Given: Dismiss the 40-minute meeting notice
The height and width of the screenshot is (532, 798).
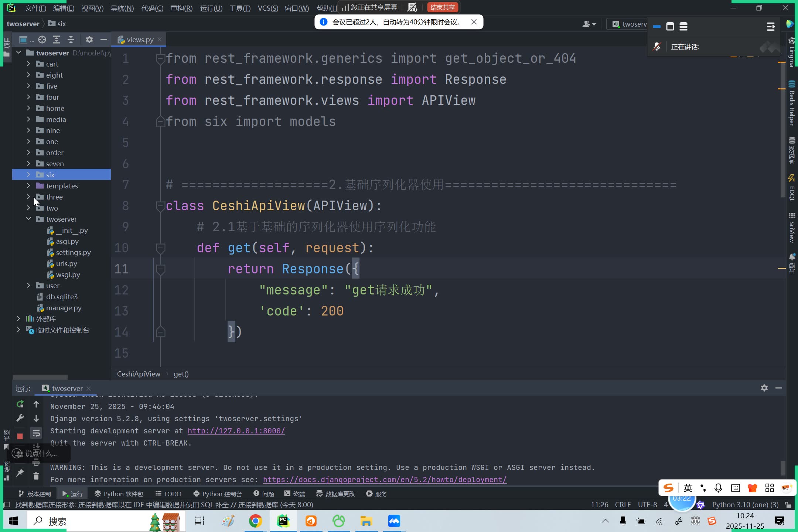Looking at the screenshot, I should coord(474,22).
